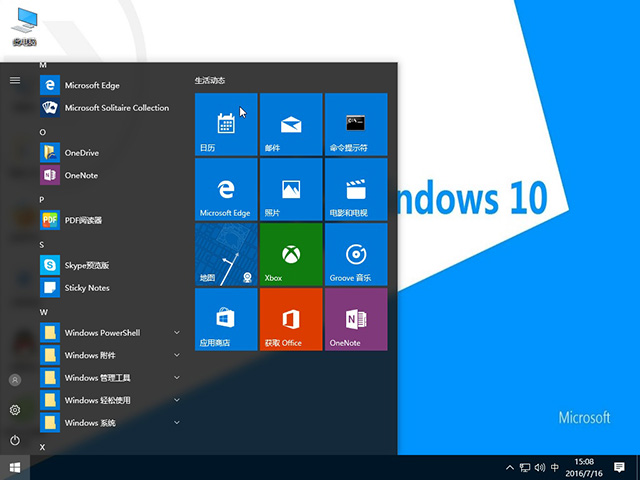Click the Power button icon in Start menu
The width and height of the screenshot is (640, 480).
(15, 440)
